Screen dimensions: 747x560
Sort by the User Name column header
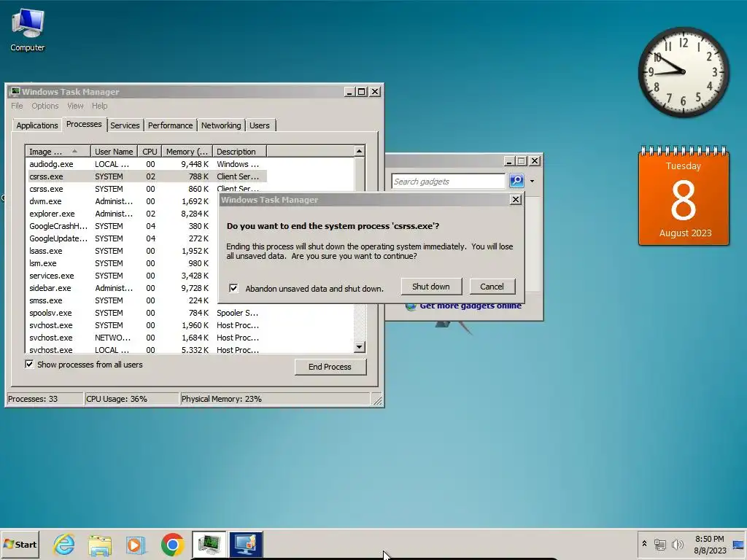pyautogui.click(x=114, y=152)
